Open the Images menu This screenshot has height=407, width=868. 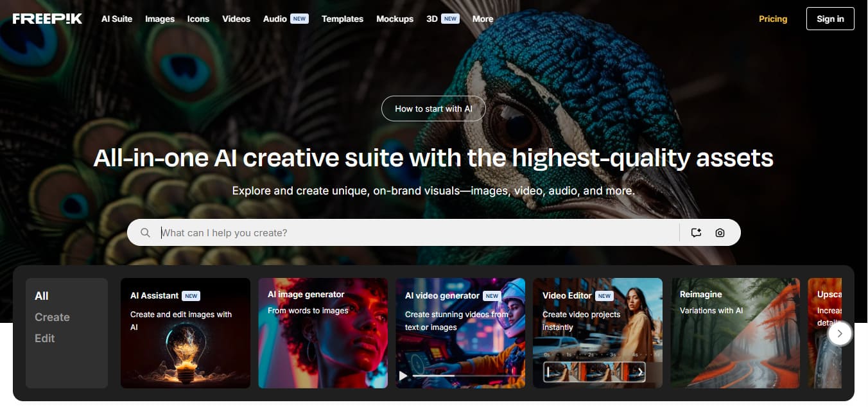point(160,19)
